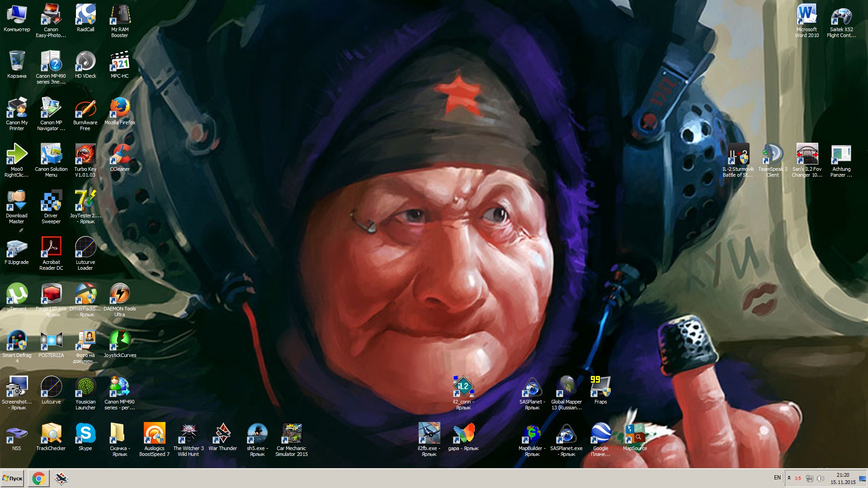Screen dimensions: 868x488
Task: Open volume speaker tray icon
Action: point(821,478)
